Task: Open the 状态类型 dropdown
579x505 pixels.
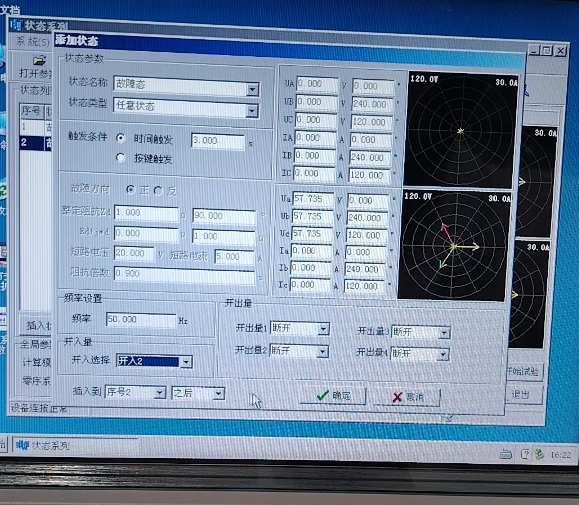Action: (x=251, y=110)
